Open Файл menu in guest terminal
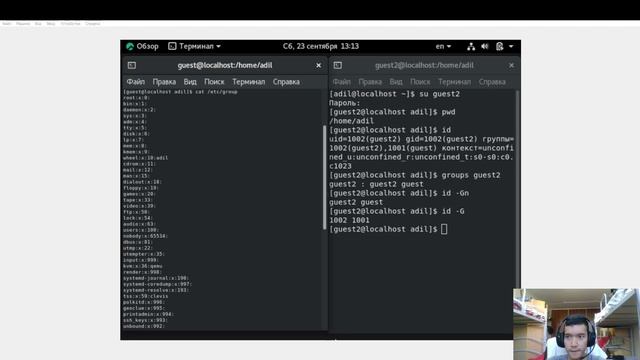The width and height of the screenshot is (640, 360). [136, 82]
